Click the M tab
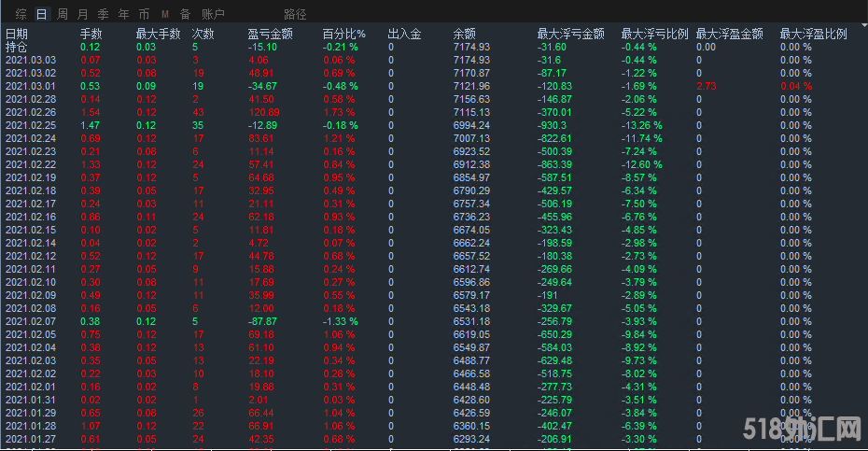Screen dimensions: 868x451 pos(165,14)
